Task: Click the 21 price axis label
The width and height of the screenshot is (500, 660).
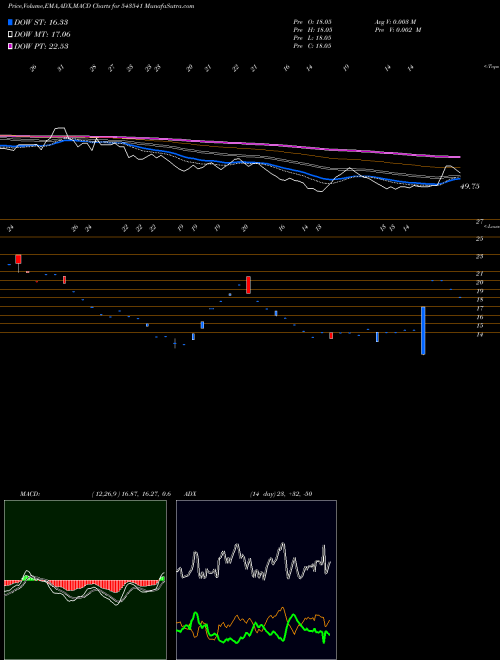Action: pos(479,274)
